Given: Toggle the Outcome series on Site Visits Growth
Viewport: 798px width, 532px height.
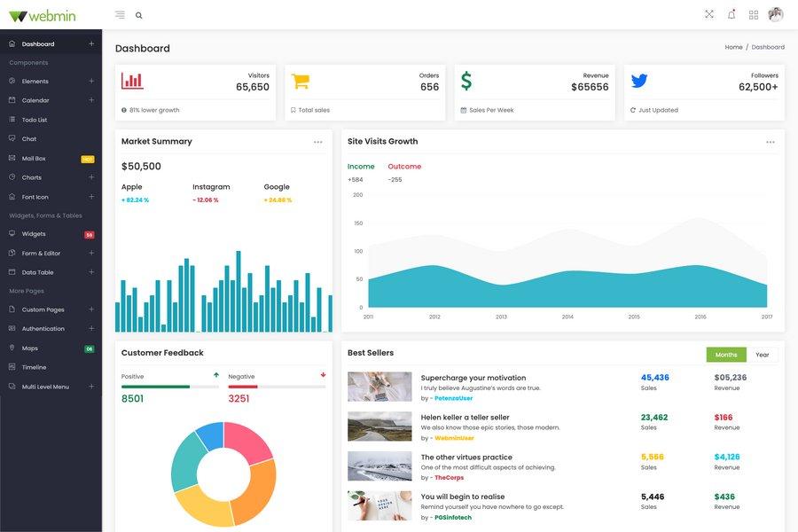Looking at the screenshot, I should (x=408, y=164).
